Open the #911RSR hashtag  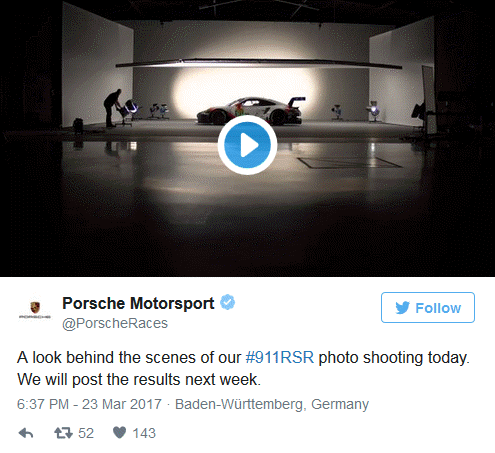[x=280, y=357]
